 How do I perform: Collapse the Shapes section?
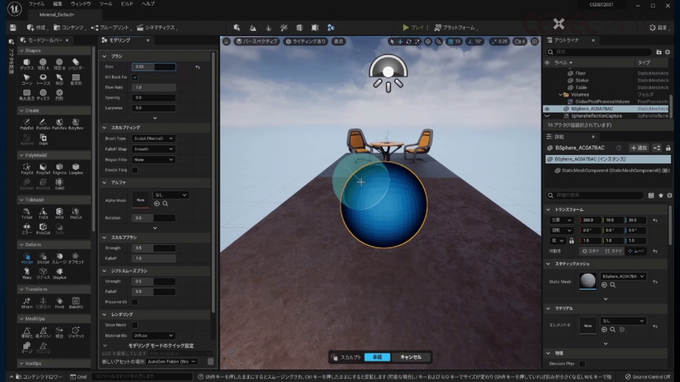coord(21,51)
